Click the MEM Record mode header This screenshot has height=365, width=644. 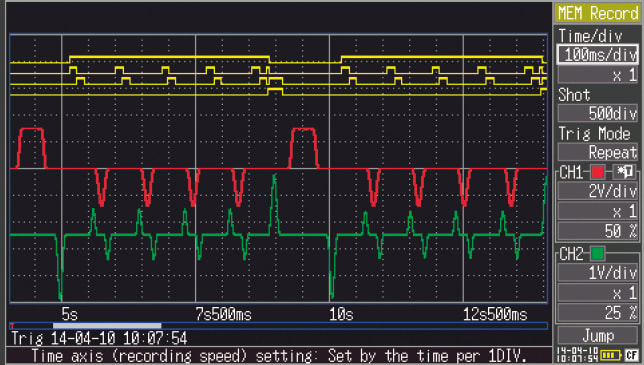tap(598, 13)
